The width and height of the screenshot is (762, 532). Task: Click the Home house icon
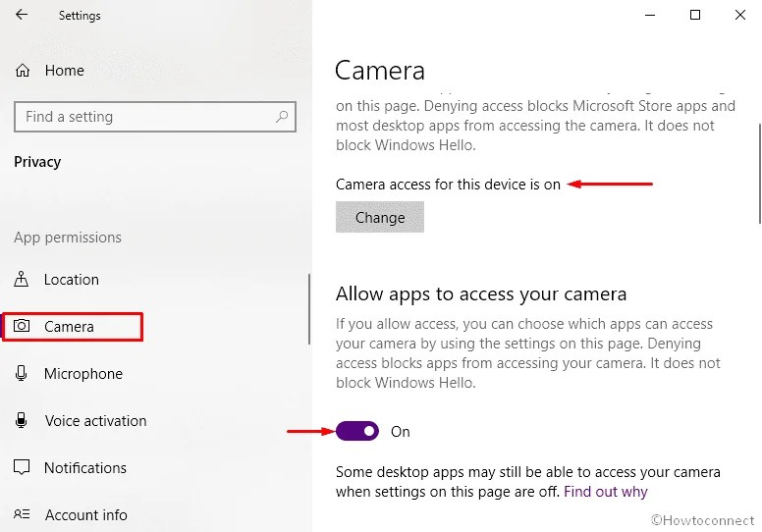coord(23,71)
